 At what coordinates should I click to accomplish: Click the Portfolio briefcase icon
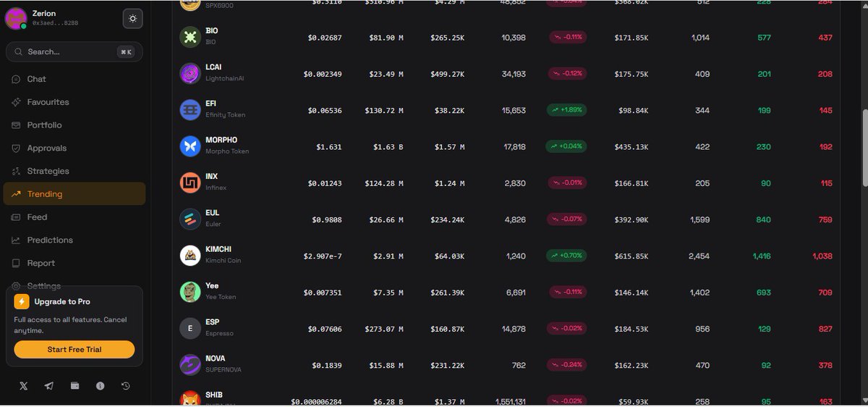tap(16, 125)
